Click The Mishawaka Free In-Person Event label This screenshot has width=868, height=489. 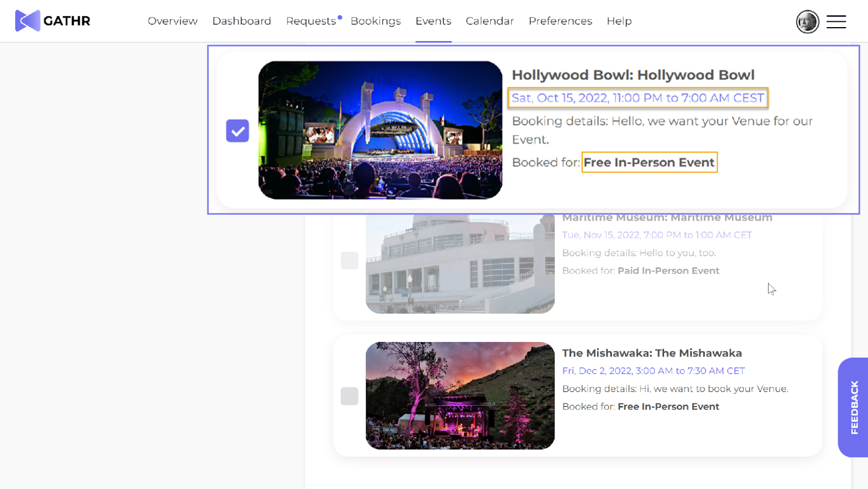[x=668, y=407]
